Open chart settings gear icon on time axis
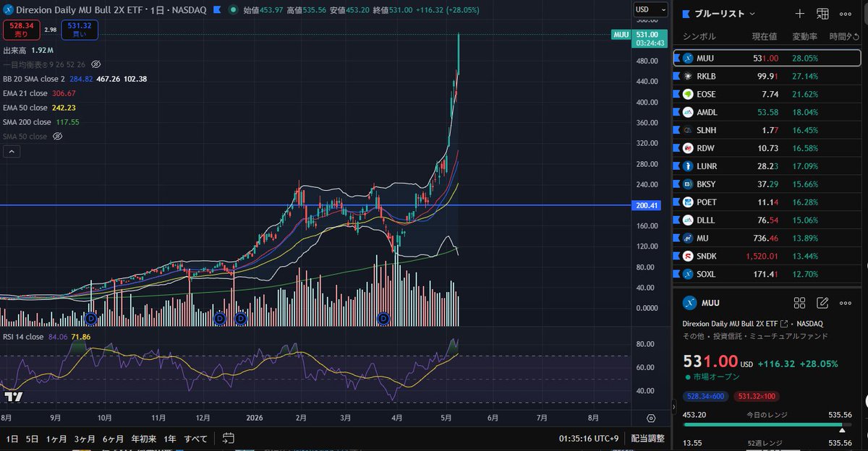Screen dimensions: 868x451 (651, 418)
